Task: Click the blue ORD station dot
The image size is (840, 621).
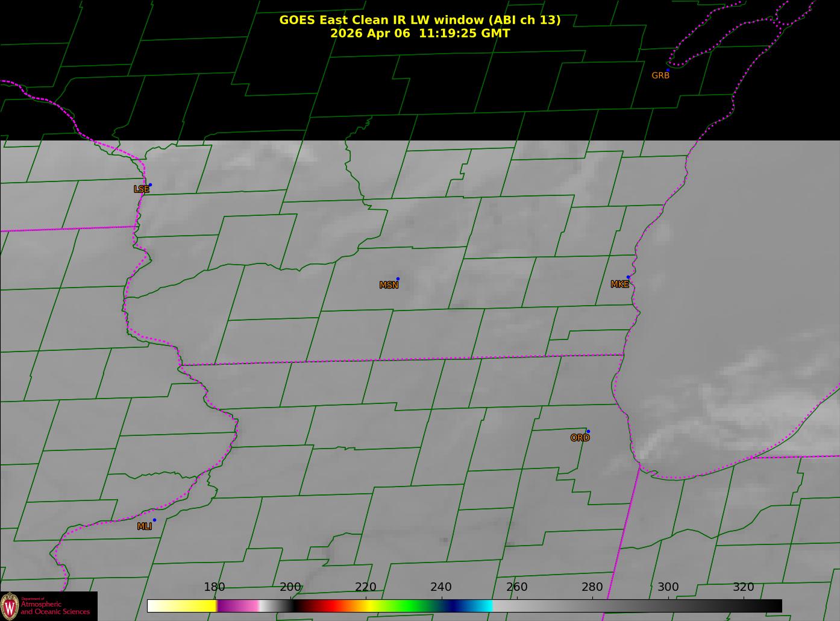Action: [x=588, y=432]
